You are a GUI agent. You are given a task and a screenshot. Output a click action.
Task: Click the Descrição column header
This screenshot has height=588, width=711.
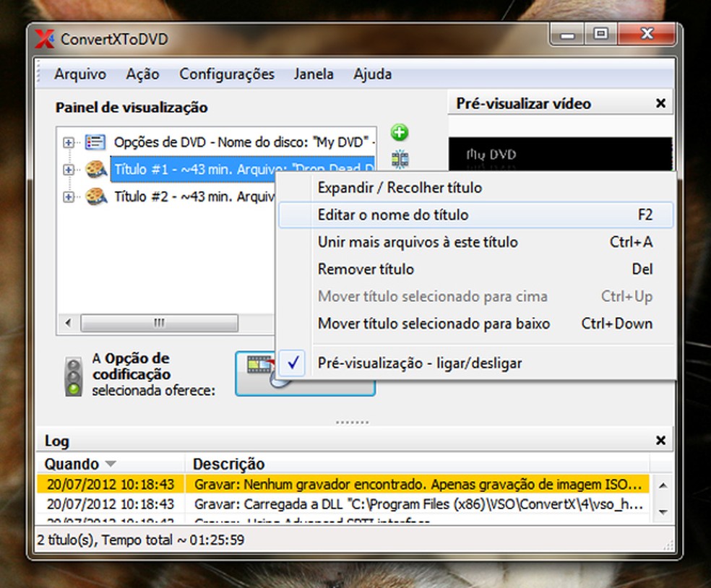coord(417,464)
